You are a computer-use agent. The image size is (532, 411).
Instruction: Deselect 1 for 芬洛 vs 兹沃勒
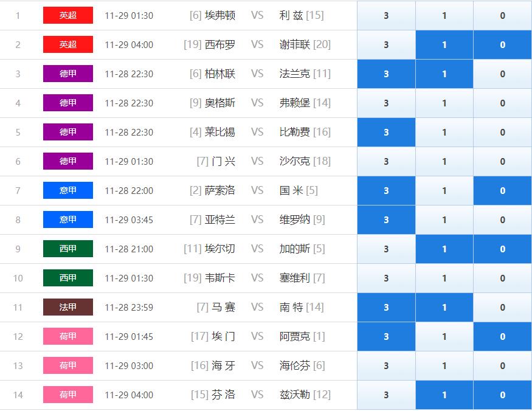tap(444, 395)
